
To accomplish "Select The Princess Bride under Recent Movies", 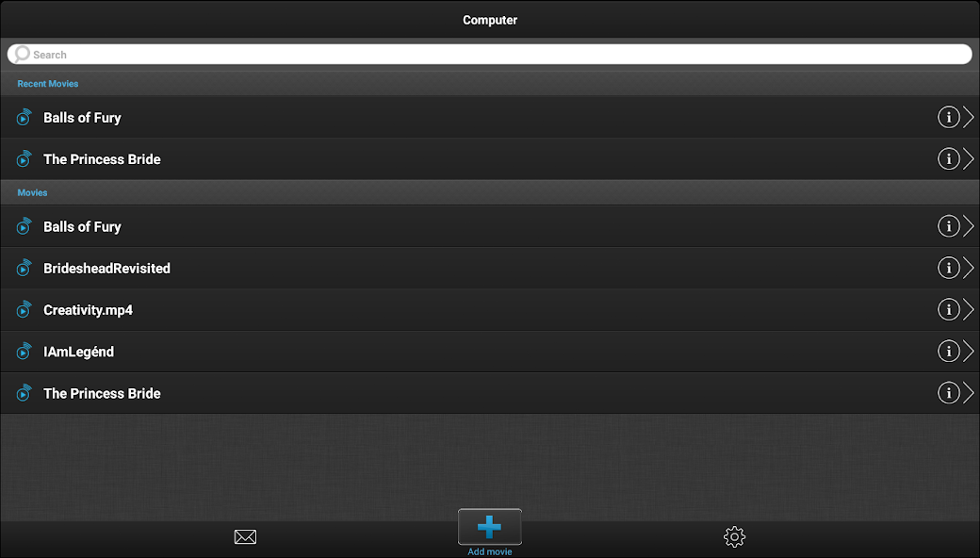I will tap(490, 158).
